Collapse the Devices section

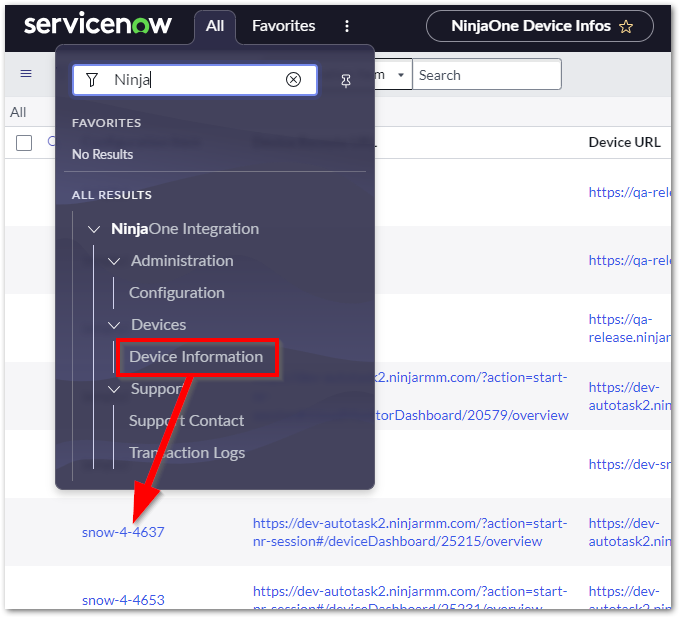pyautogui.click(x=114, y=325)
